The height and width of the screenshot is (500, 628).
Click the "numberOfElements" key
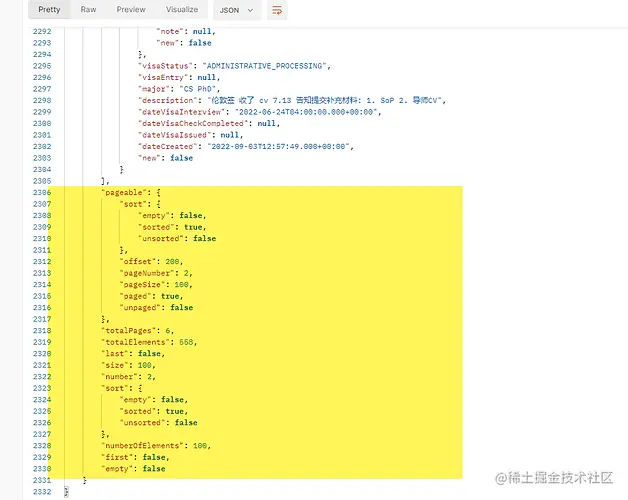click(x=142, y=446)
